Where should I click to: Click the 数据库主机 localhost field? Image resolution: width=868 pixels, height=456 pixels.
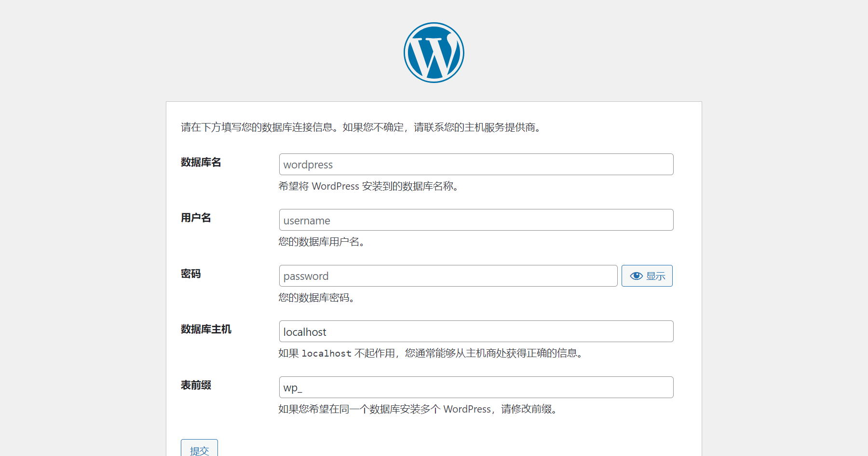(476, 332)
